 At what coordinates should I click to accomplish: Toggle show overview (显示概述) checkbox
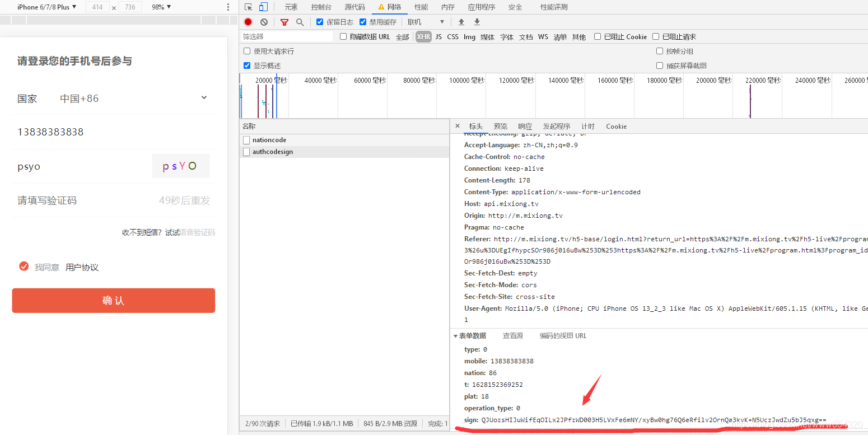247,66
